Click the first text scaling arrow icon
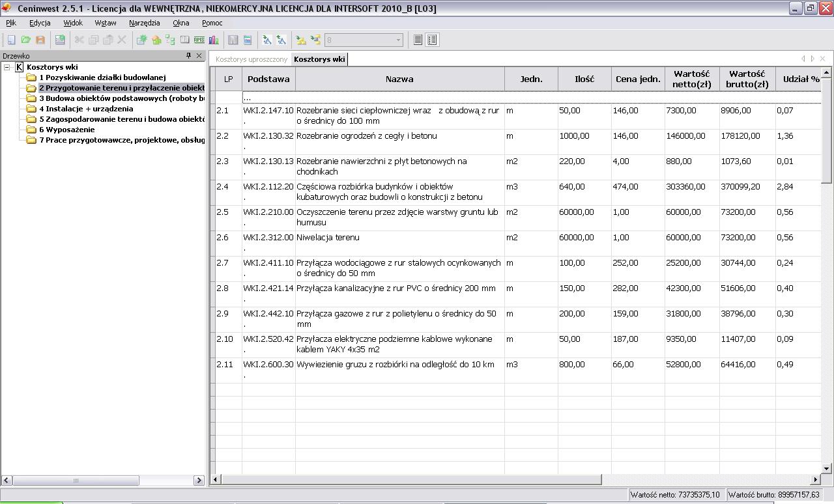Image resolution: width=834 pixels, height=504 pixels. click(x=267, y=40)
